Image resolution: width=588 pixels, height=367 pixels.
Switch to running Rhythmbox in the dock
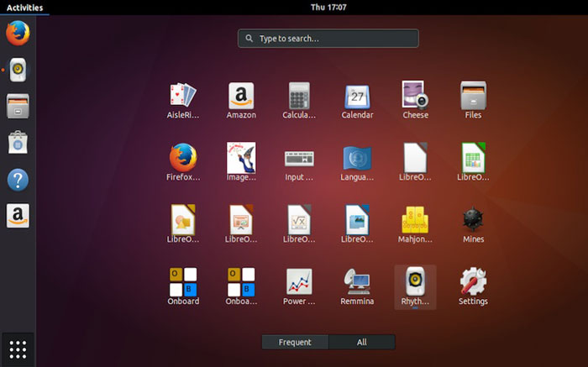(x=18, y=70)
